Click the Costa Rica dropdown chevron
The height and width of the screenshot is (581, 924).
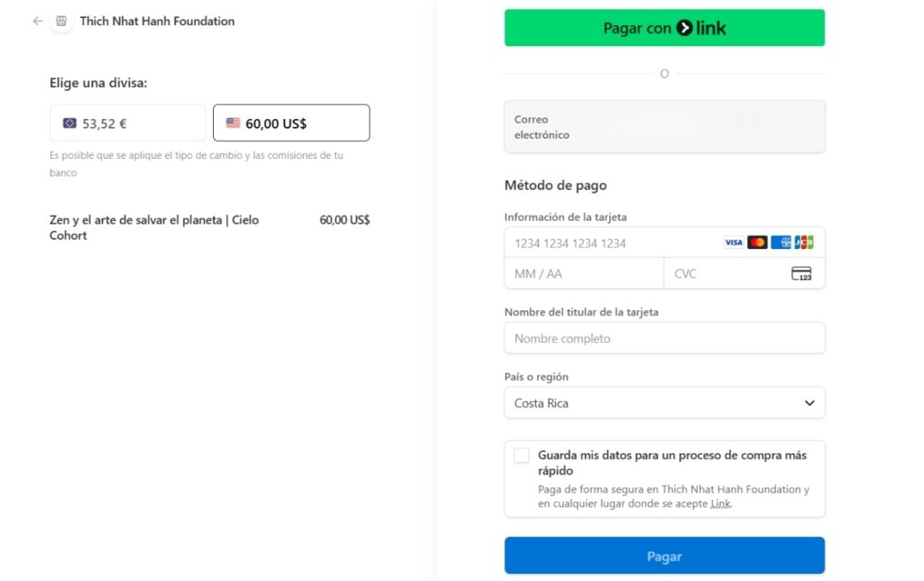[809, 403]
